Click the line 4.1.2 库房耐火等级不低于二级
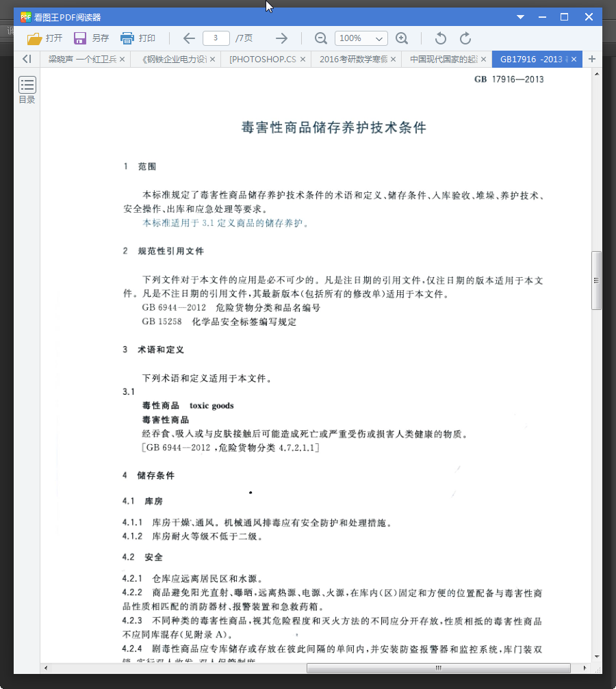Screen dimensions: 616x689 (x=192, y=536)
